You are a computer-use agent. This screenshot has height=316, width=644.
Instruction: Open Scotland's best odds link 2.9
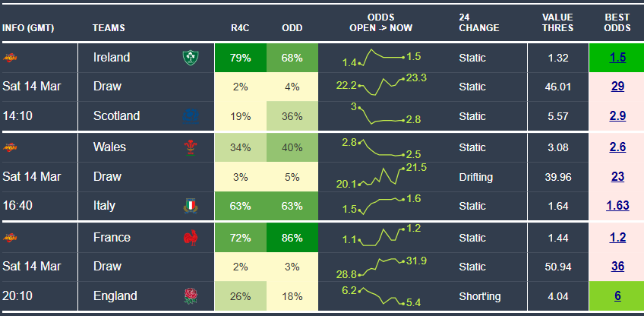(617, 116)
